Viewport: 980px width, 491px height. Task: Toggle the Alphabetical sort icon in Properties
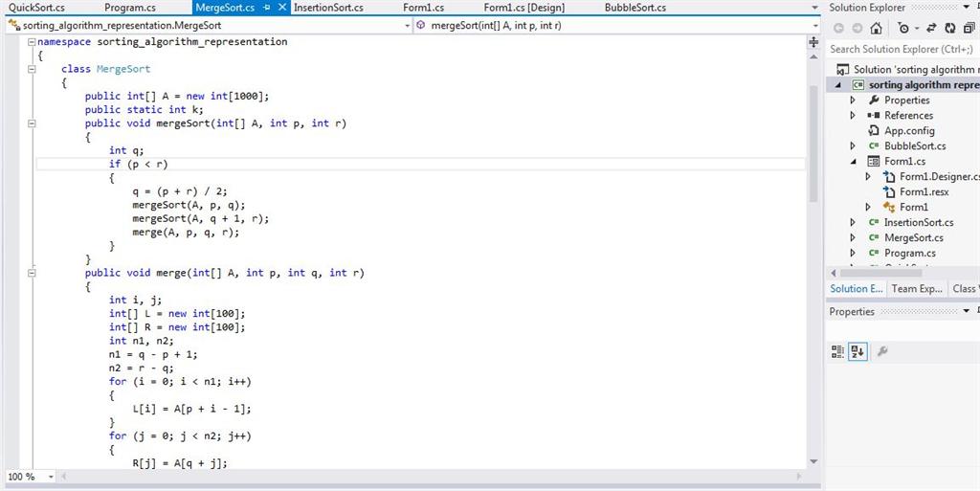click(857, 351)
